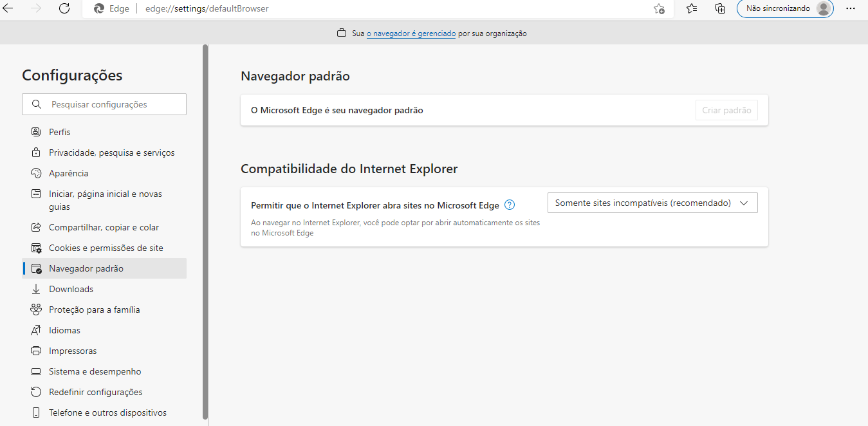868x426 pixels.
Task: Open the Collections icon in toolbar
Action: coord(720,8)
